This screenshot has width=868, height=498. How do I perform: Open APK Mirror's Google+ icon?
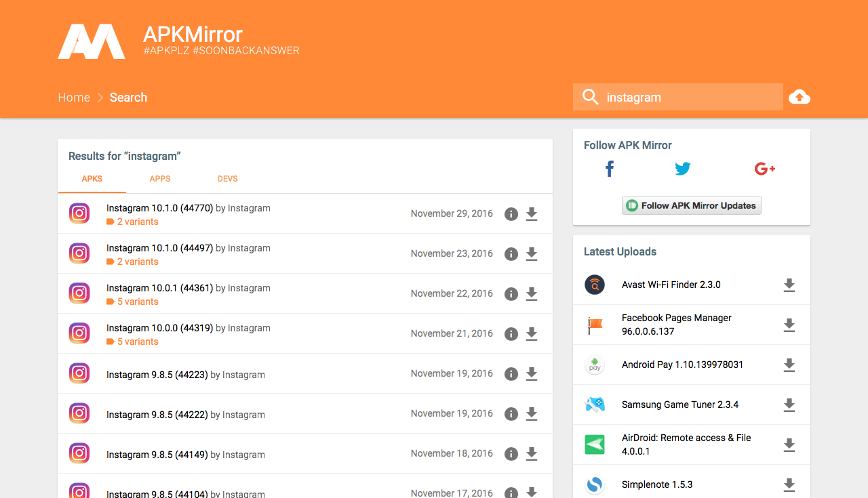(x=764, y=169)
